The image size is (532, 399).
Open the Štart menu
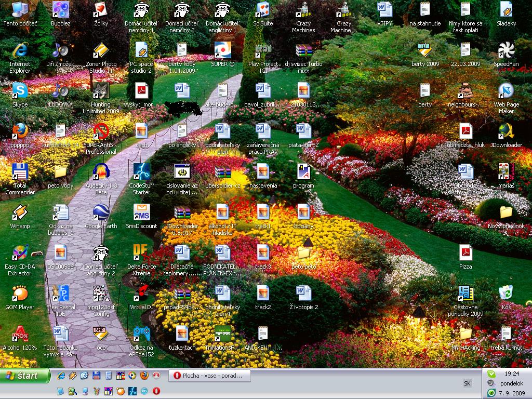pos(25,375)
